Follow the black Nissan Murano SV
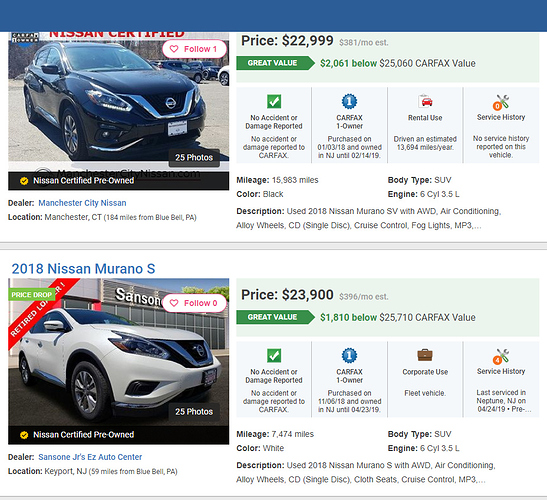This screenshot has height=500, width=547. 194,49
